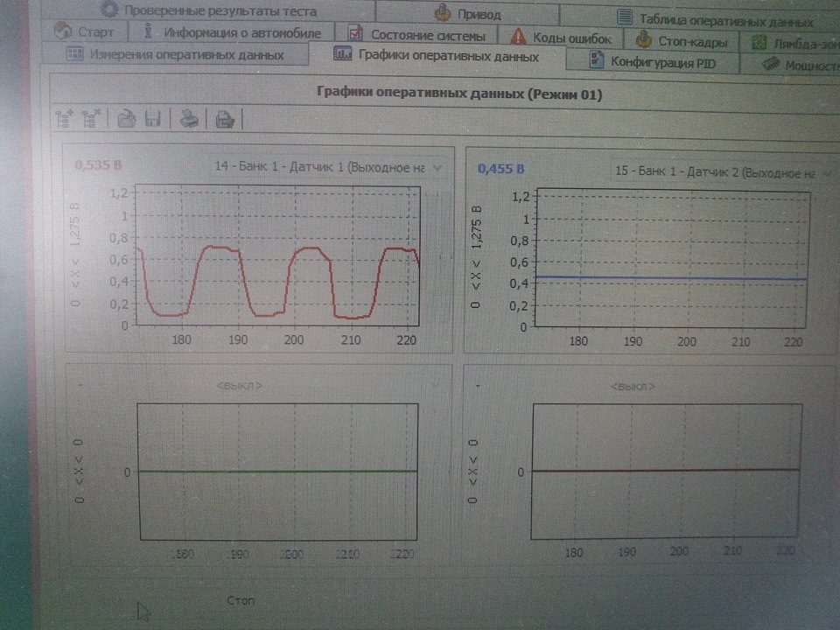The width and height of the screenshot is (840, 630).
Task: Open the Привод tab
Action: (x=467, y=13)
